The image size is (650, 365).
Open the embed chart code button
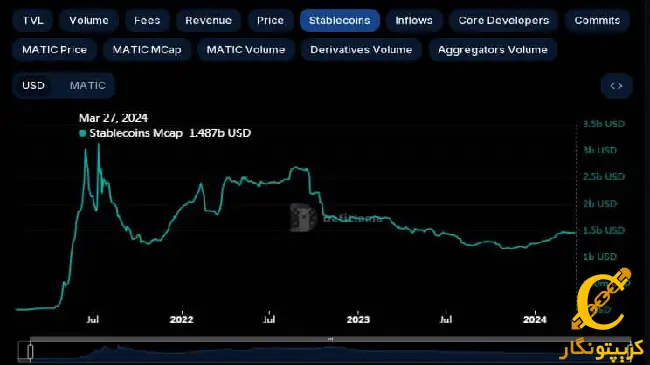coord(616,86)
